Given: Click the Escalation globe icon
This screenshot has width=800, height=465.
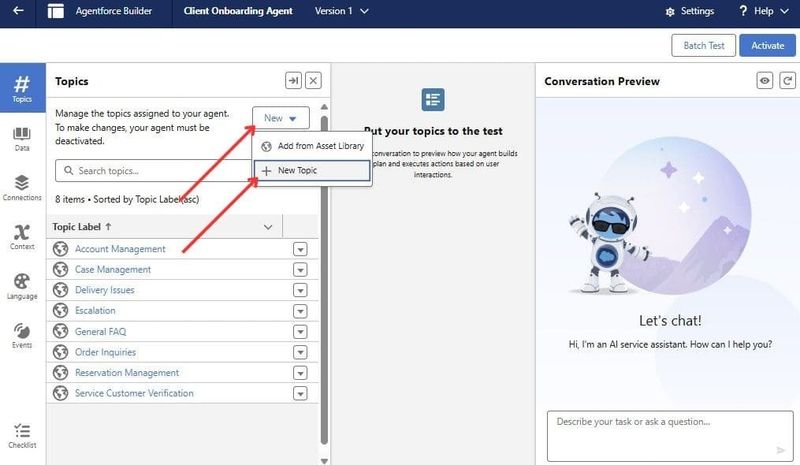Looking at the screenshot, I should pyautogui.click(x=61, y=310).
